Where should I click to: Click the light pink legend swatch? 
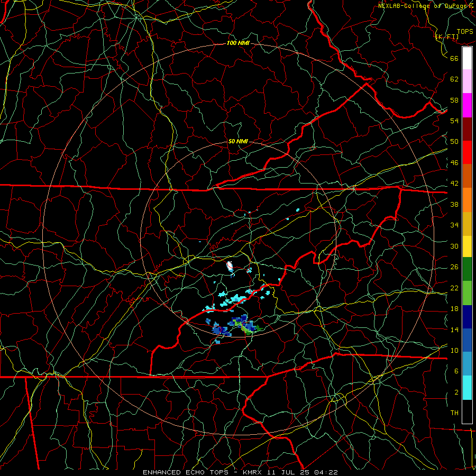(467, 81)
